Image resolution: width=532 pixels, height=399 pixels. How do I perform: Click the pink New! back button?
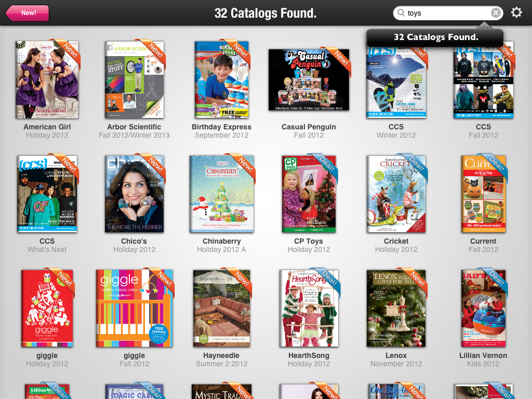tap(28, 13)
